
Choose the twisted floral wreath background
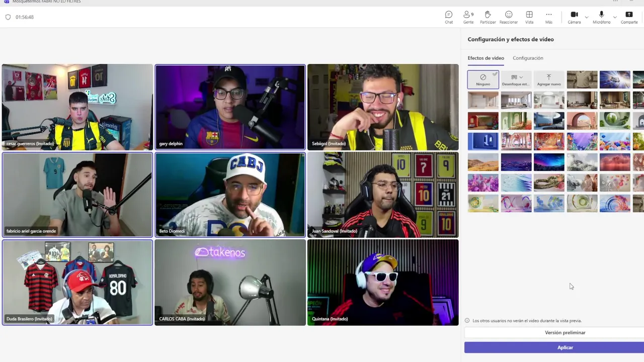[x=549, y=183]
